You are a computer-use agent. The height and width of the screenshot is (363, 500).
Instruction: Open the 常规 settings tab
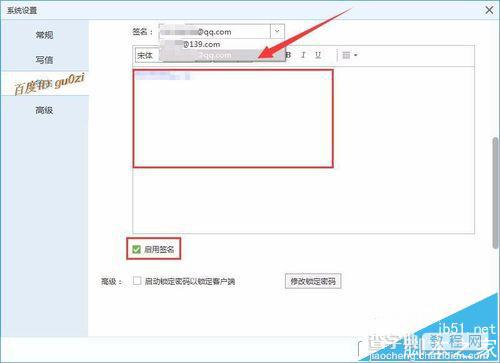(x=44, y=35)
